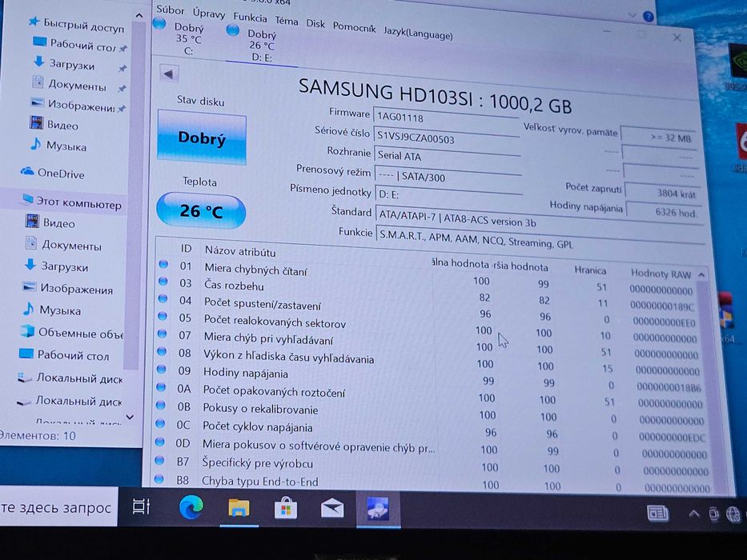This screenshot has height=560, width=747.
Task: Click the Počet zapnutí 3804 krát field
Action: pos(662,192)
